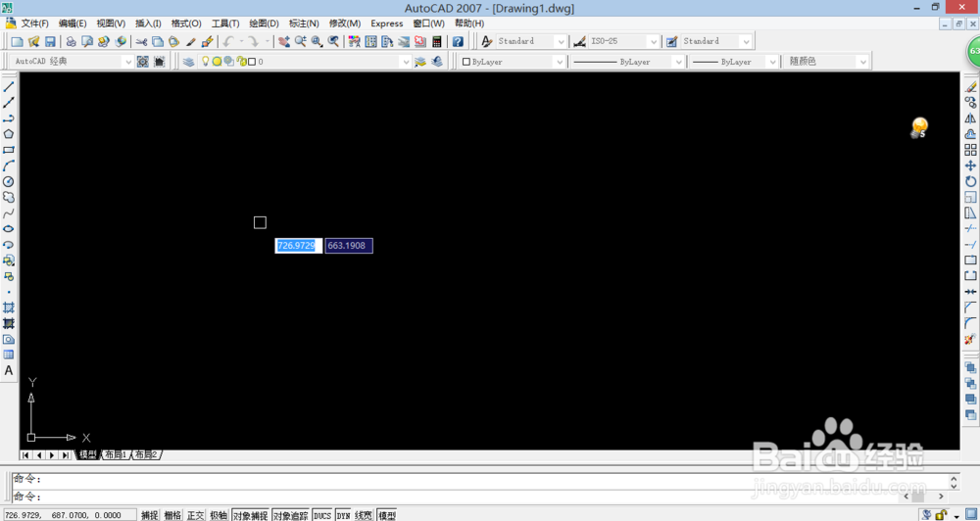980x521 pixels.
Task: Click the toolbar lock icon in status tray
Action: (941, 515)
